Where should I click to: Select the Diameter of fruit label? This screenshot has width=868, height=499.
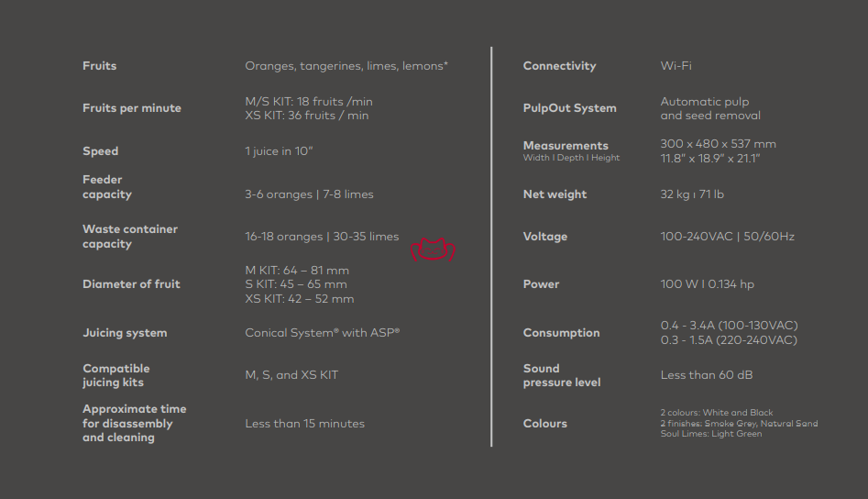pyautogui.click(x=131, y=284)
